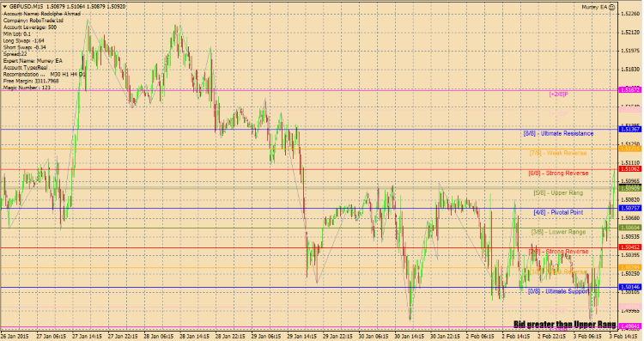The image size is (644, 341).
Task: Select the '[1/8] - Weak Reverse' label
Action: tap(558, 271)
